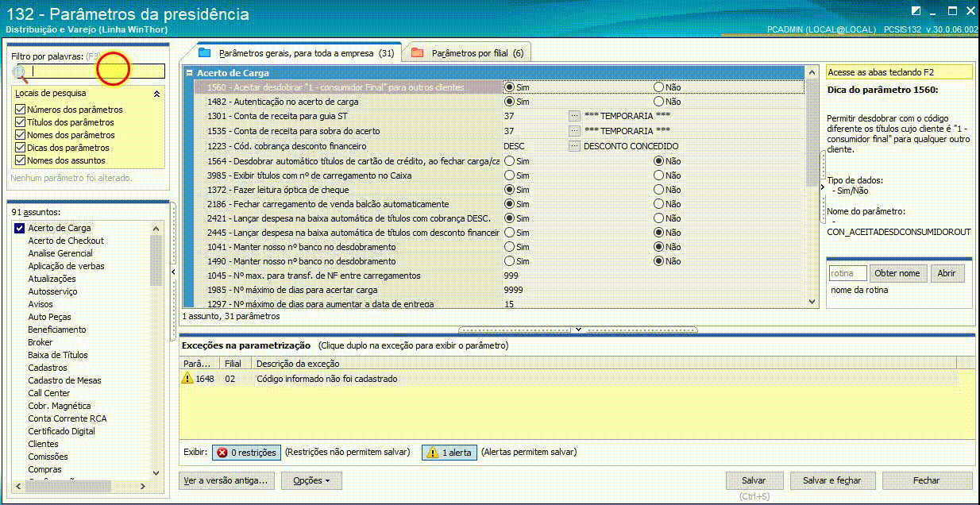980x505 pixels.
Task: Click the Fechar button
Action: (926, 480)
